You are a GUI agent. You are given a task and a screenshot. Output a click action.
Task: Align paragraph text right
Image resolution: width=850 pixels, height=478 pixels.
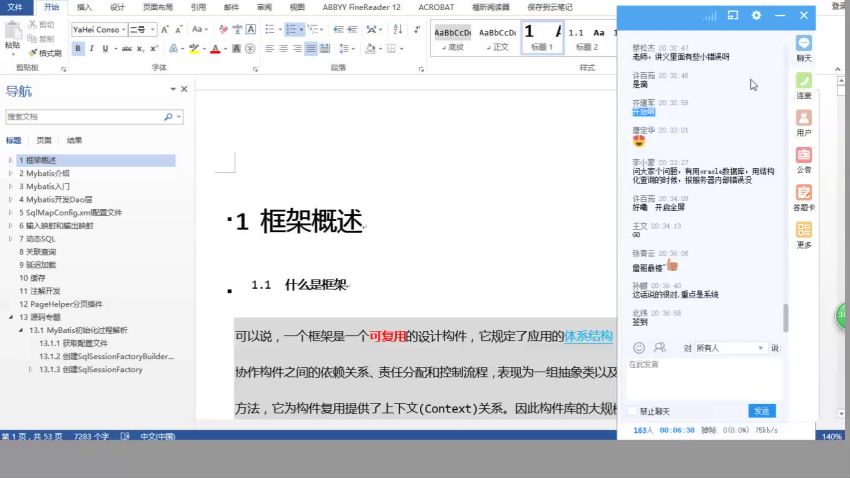click(x=297, y=49)
